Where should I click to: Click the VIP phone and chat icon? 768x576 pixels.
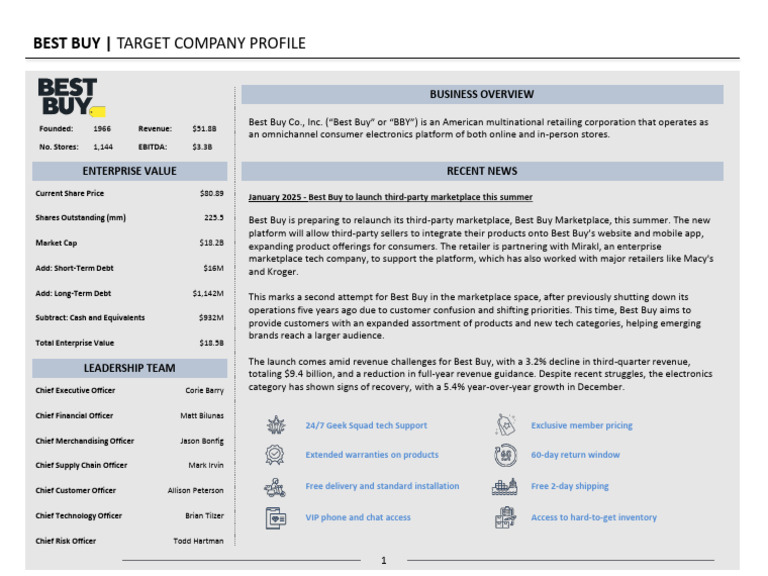pos(276,518)
